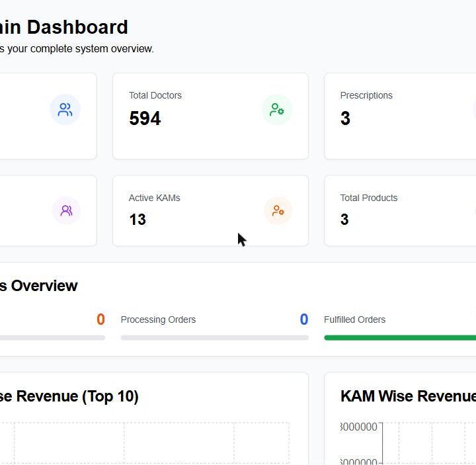Click the Fulfilled Orders label

click(x=354, y=319)
